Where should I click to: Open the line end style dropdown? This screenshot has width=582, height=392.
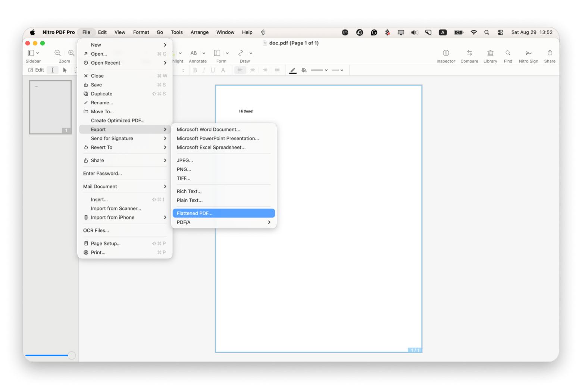point(338,70)
